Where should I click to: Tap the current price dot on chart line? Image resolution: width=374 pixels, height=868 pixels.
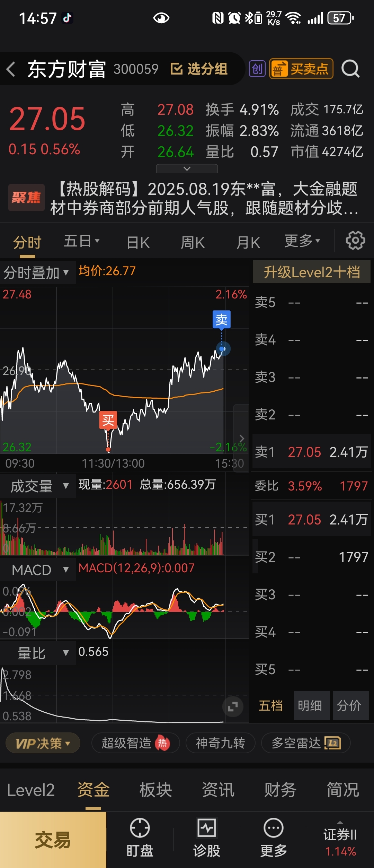point(223,349)
